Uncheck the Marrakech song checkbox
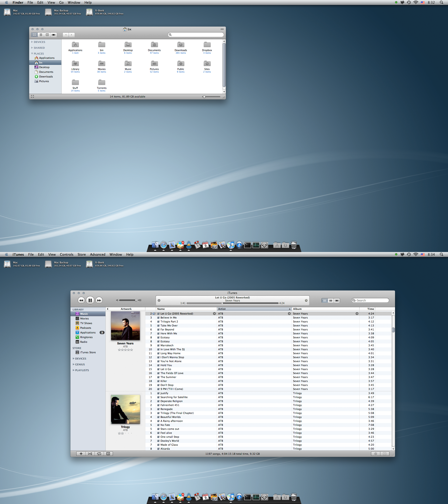This screenshot has height=504, width=448. tap(158, 346)
